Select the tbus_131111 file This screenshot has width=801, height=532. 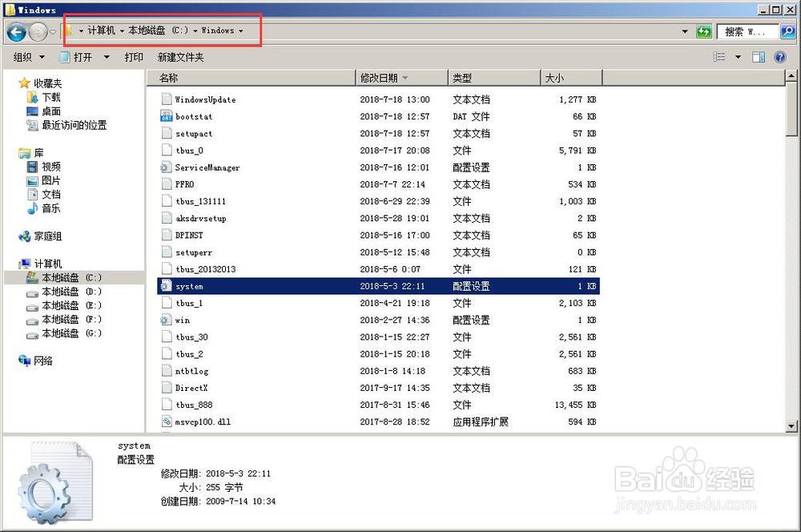[378, 201]
